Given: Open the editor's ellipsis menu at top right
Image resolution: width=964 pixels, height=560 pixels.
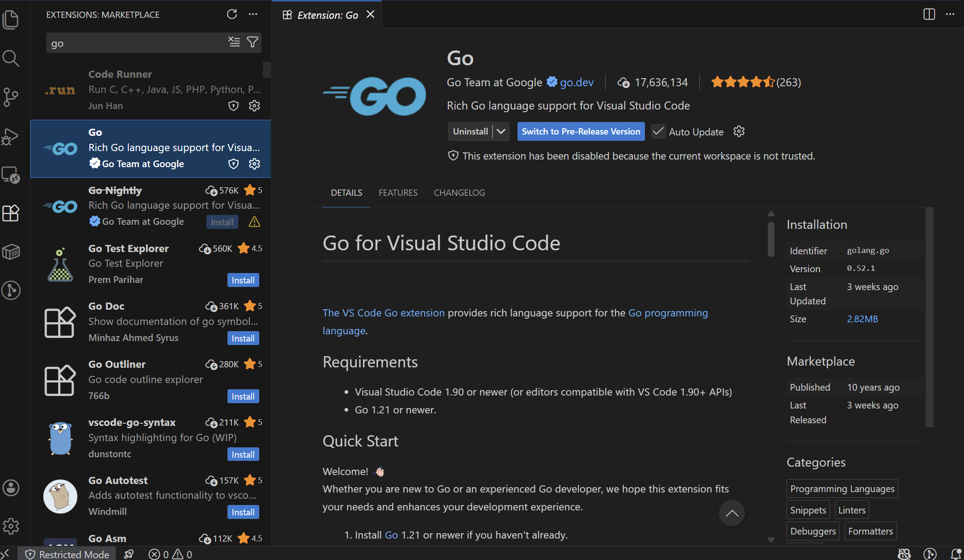Looking at the screenshot, I should [x=950, y=14].
